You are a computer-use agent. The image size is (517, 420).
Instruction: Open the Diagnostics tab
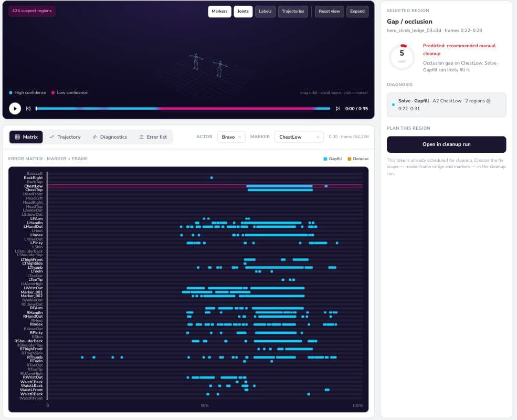tap(110, 137)
